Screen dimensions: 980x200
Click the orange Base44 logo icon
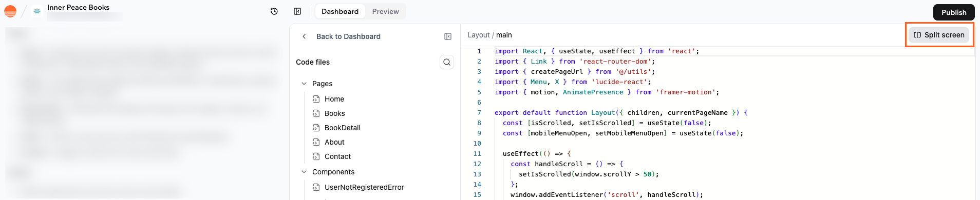(x=10, y=11)
